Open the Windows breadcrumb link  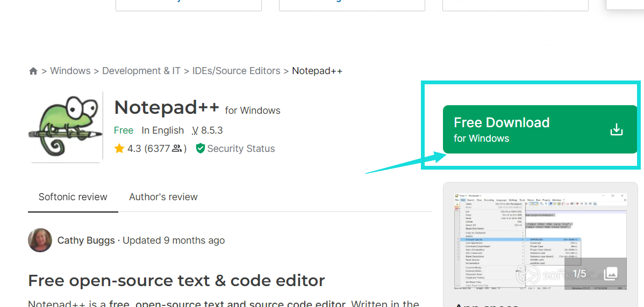tap(70, 71)
